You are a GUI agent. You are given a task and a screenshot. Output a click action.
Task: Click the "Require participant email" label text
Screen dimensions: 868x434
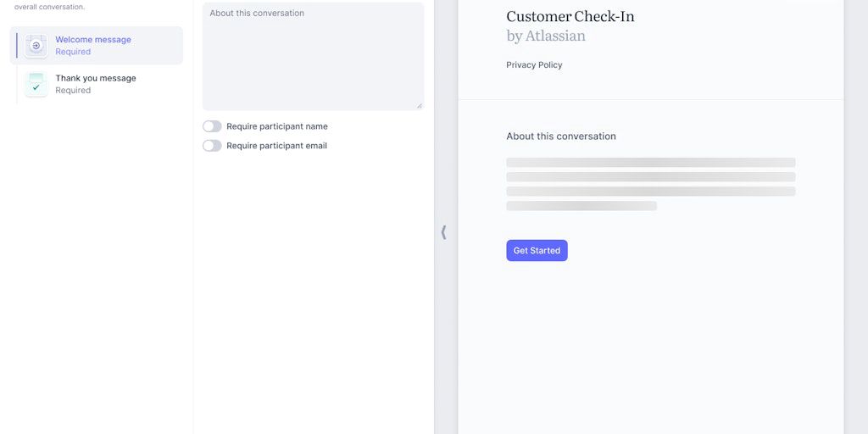276,146
